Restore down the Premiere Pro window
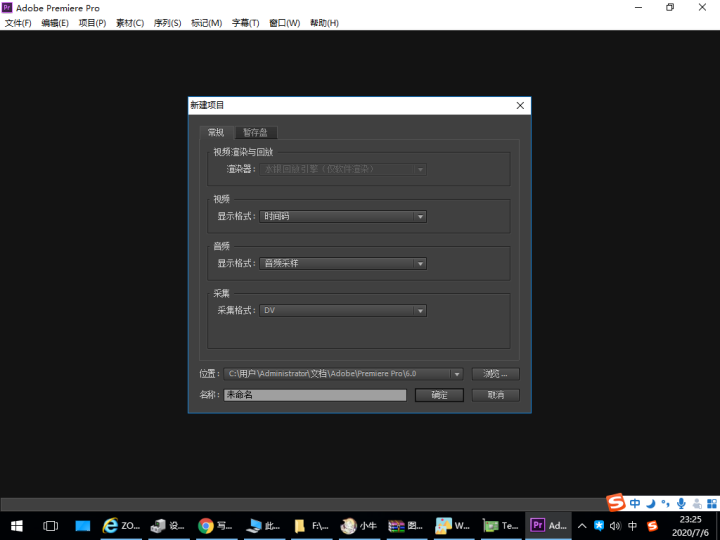The image size is (720, 540). click(670, 7)
